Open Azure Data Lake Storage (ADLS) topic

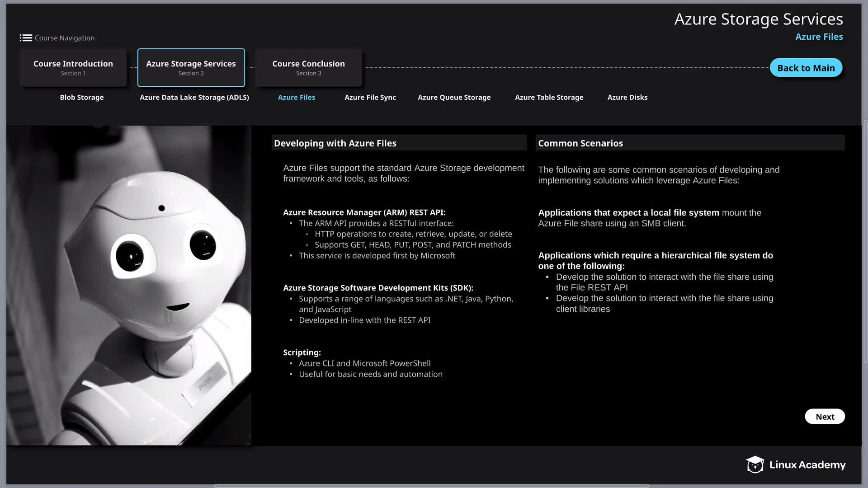click(x=194, y=98)
